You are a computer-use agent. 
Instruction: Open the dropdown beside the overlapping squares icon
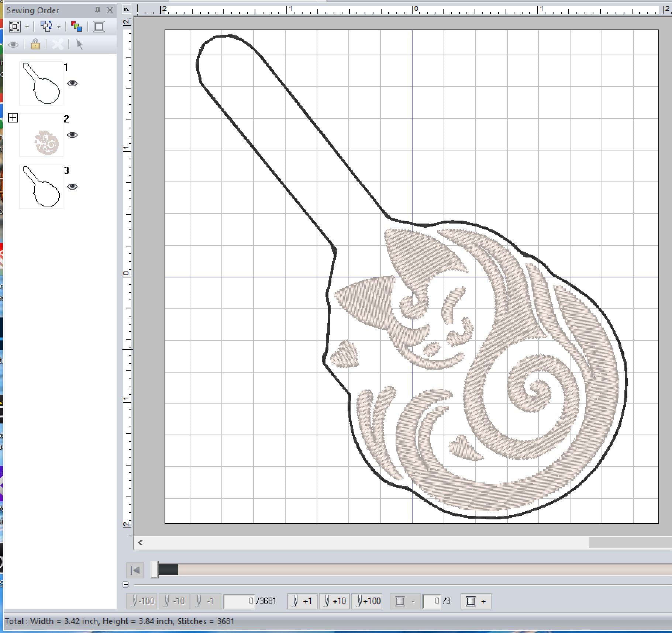pos(59,27)
